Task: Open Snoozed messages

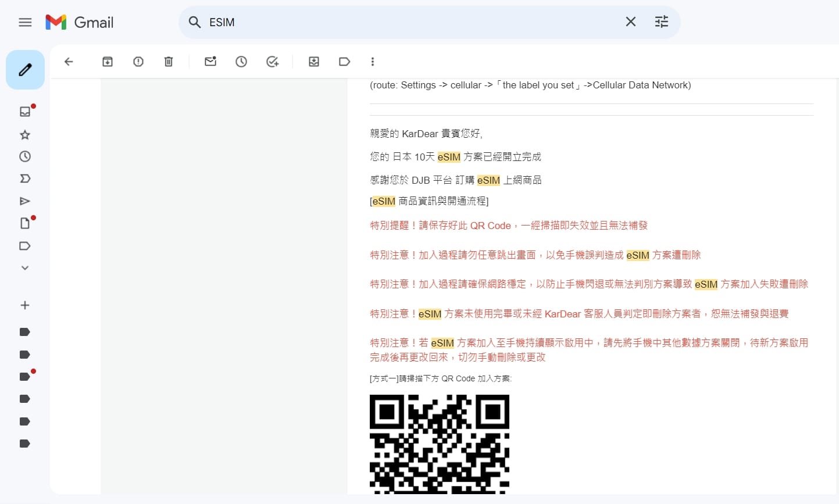Action: click(x=25, y=156)
